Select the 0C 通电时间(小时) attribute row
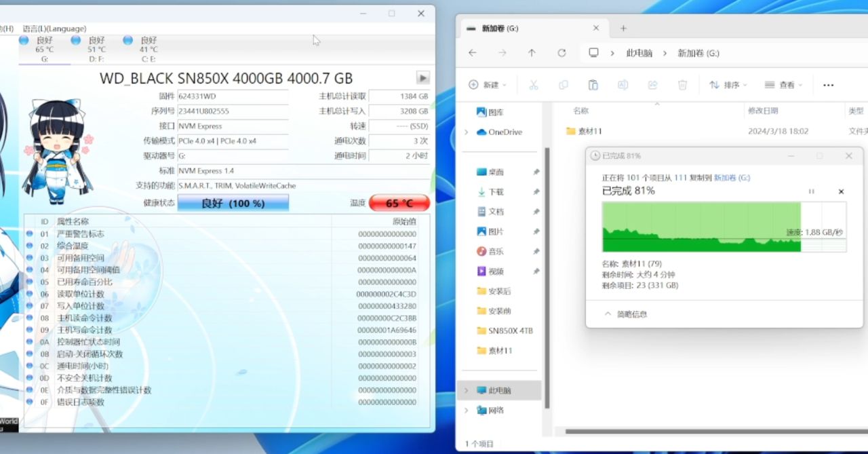Viewport: 868px width, 454px height. (223, 366)
